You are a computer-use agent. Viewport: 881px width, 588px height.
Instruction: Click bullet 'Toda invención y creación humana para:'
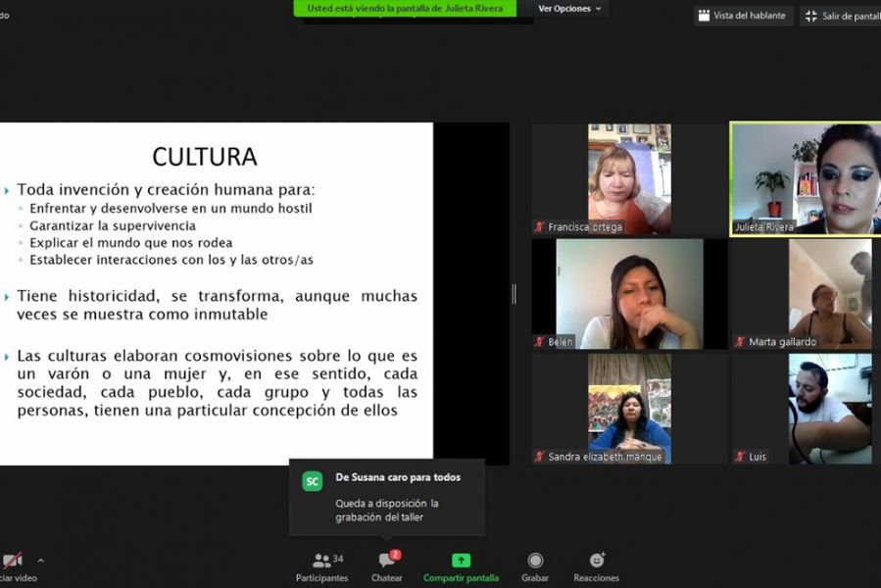click(166, 189)
